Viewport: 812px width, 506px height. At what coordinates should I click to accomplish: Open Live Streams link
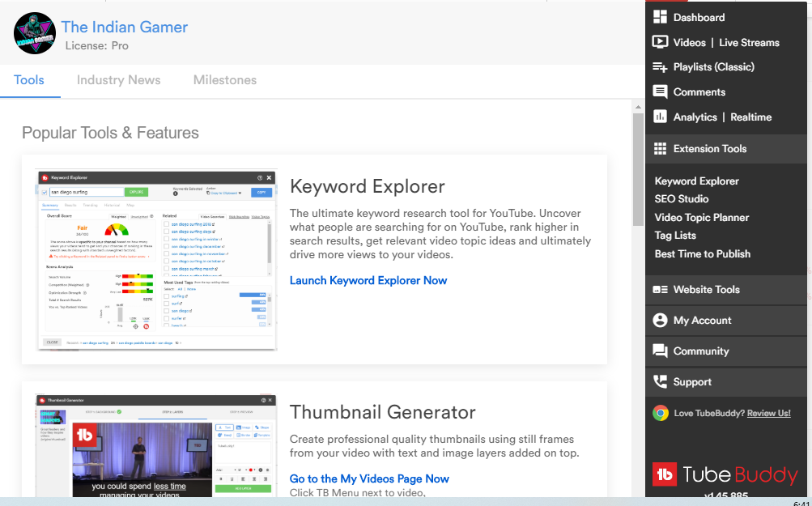click(x=749, y=42)
